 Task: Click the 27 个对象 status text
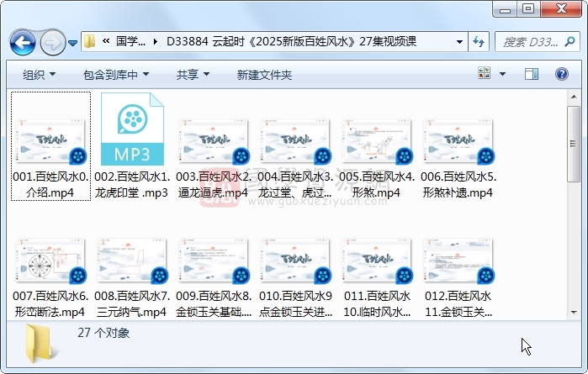[103, 333]
